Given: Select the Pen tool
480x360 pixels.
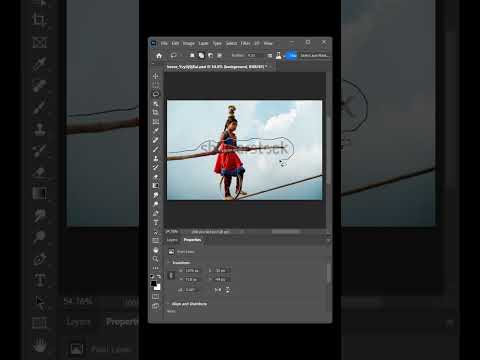Looking at the screenshot, I should point(156,213).
